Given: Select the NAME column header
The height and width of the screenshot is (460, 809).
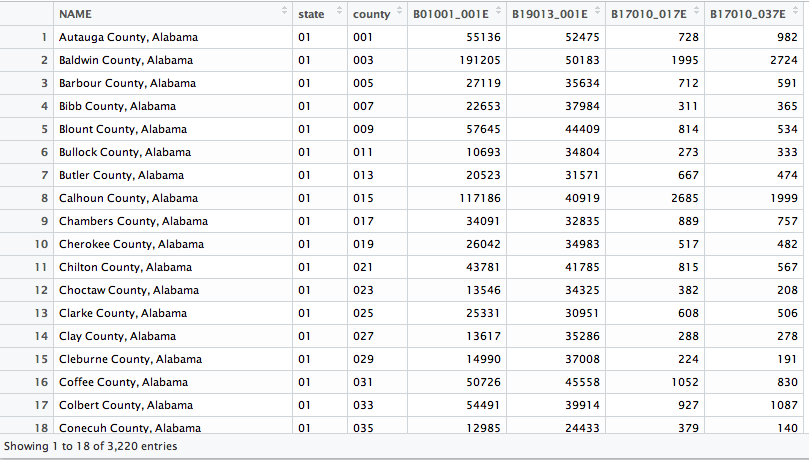Looking at the screenshot, I should [173, 14].
